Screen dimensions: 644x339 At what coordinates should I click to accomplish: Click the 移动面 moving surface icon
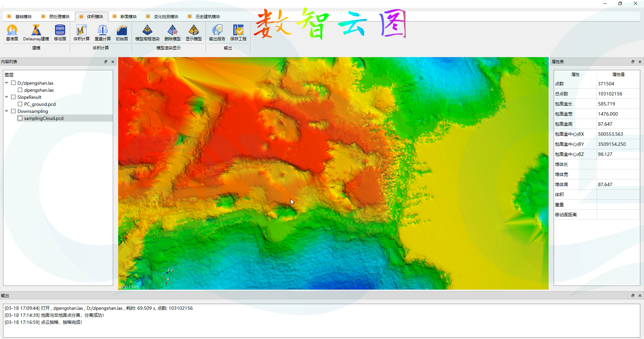point(60,31)
